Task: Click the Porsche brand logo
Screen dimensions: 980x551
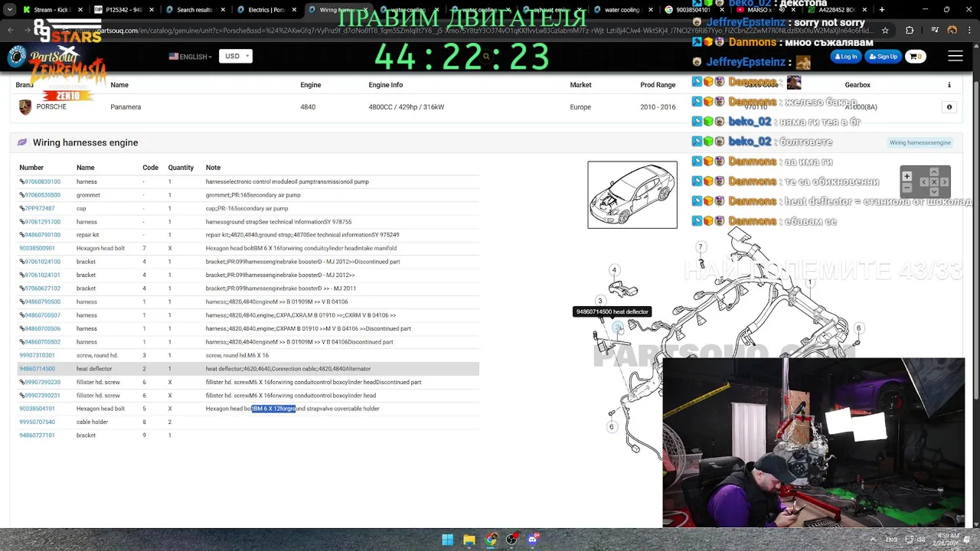Action: [x=25, y=107]
